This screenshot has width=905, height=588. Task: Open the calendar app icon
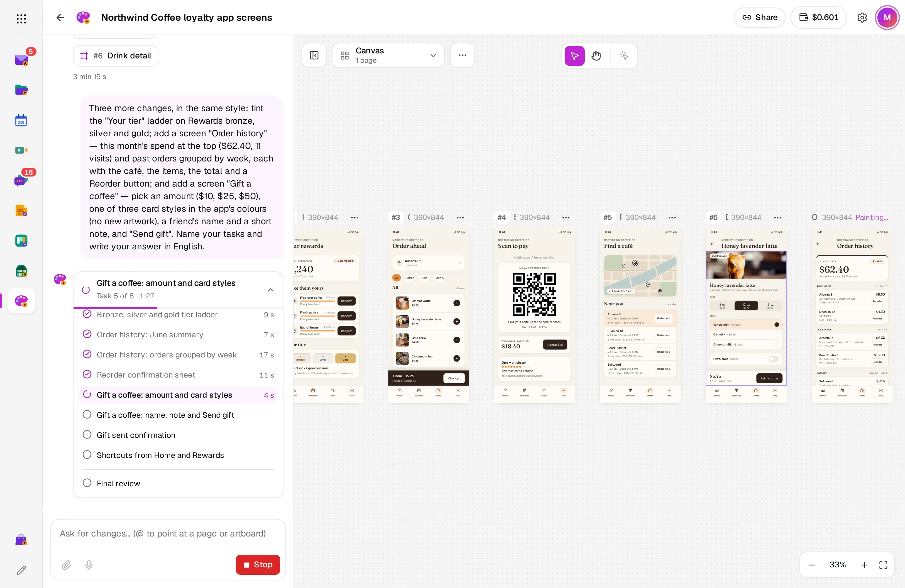(21, 120)
